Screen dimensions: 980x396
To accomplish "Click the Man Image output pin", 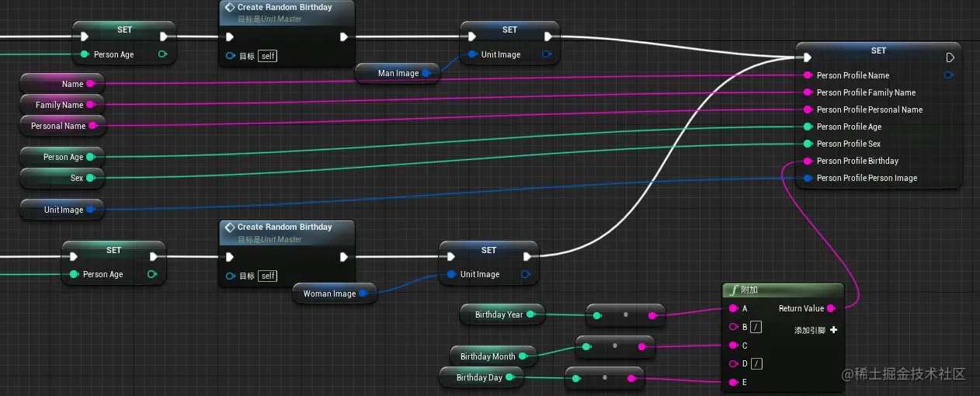I will click(x=426, y=73).
